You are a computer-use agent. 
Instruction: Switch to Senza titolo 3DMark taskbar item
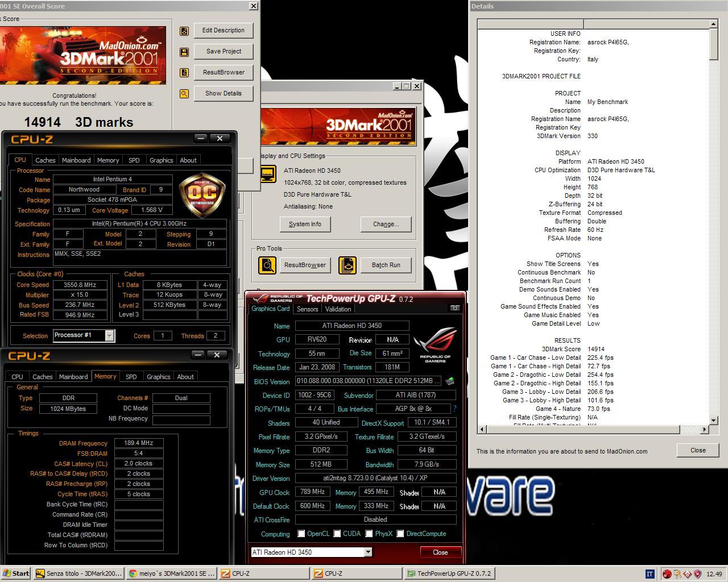[x=78, y=573]
